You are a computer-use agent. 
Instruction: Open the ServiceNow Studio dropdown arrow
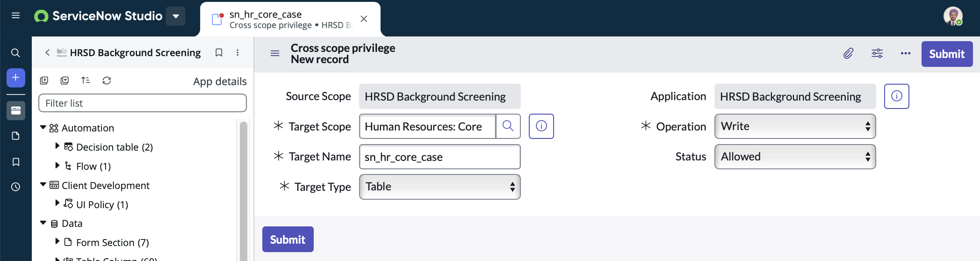tap(176, 16)
